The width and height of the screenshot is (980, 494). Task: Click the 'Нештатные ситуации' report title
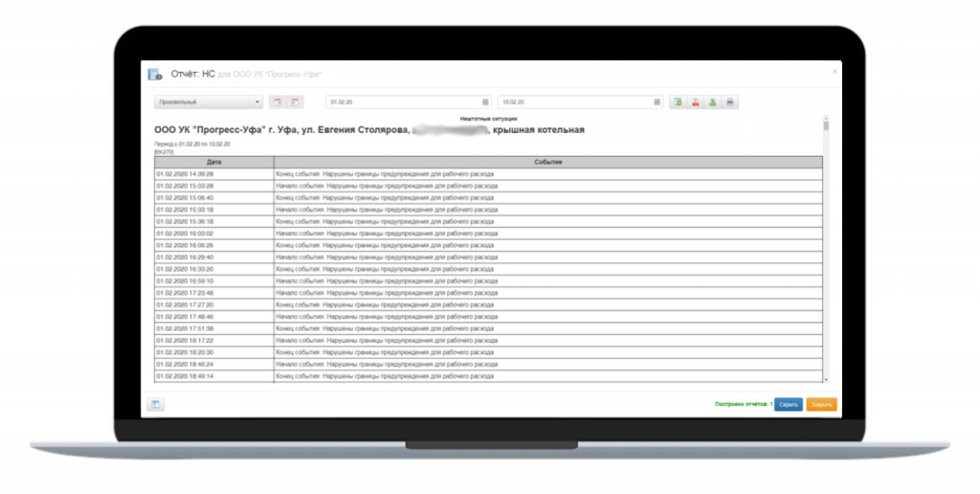pos(488,118)
